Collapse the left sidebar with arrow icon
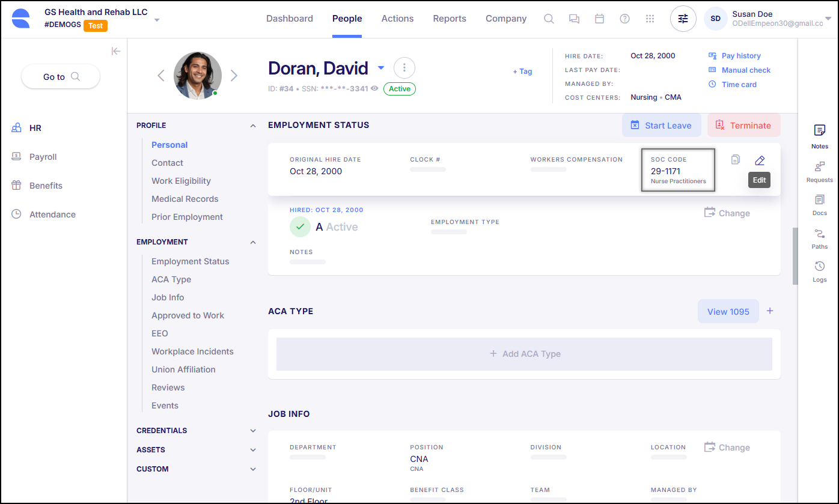839x504 pixels. (x=116, y=51)
